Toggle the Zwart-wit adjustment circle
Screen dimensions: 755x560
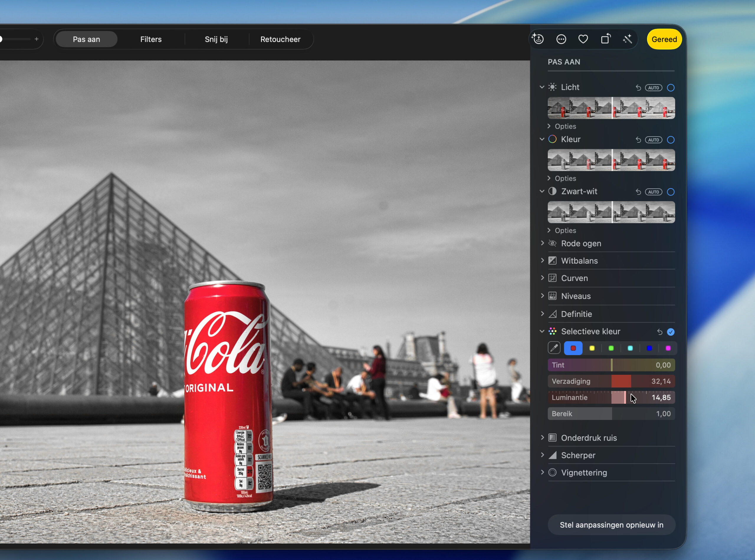click(x=670, y=192)
